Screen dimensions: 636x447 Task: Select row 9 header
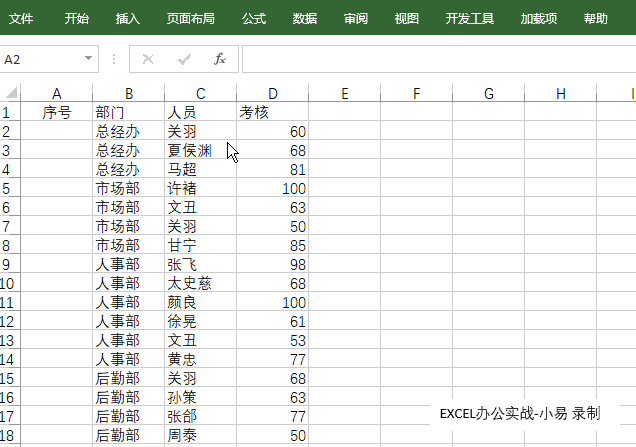pyautogui.click(x=9, y=264)
